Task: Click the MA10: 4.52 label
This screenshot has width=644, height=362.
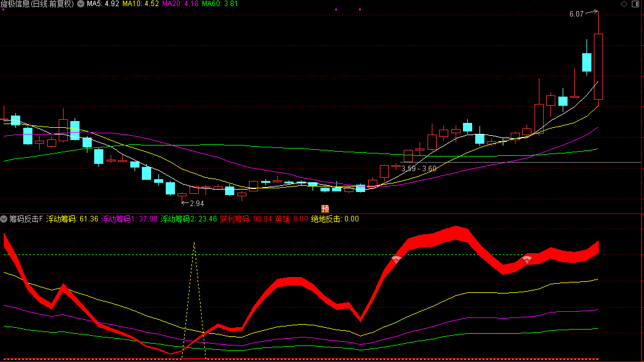Action: tap(141, 4)
